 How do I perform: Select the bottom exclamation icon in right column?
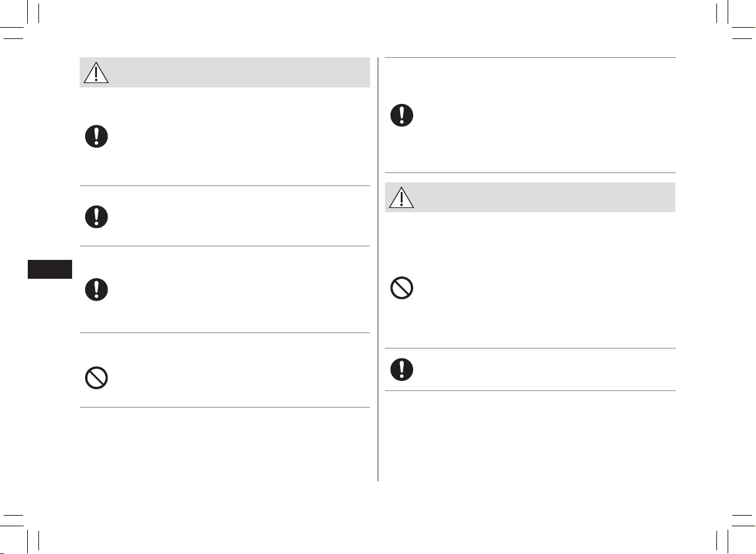point(402,369)
